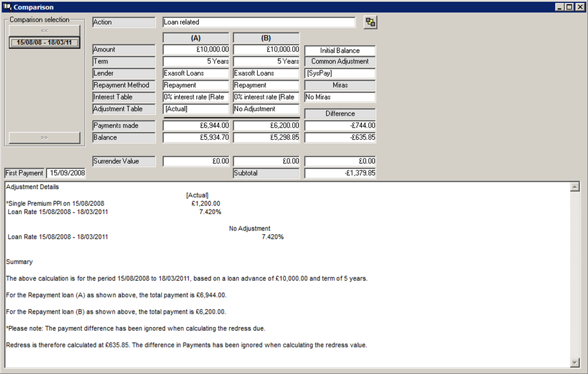Click the Action field showing Loan related
This screenshot has height=374, width=588.
pyautogui.click(x=258, y=22)
